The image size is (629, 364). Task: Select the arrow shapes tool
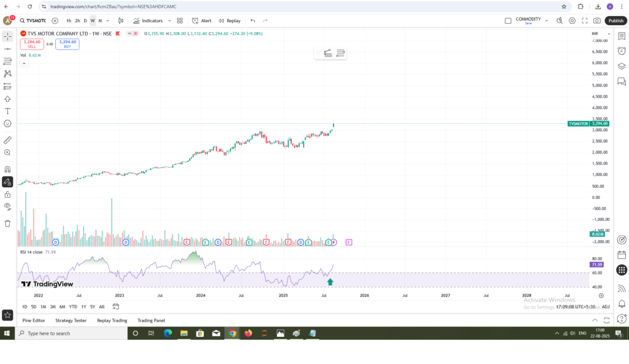coord(7,99)
